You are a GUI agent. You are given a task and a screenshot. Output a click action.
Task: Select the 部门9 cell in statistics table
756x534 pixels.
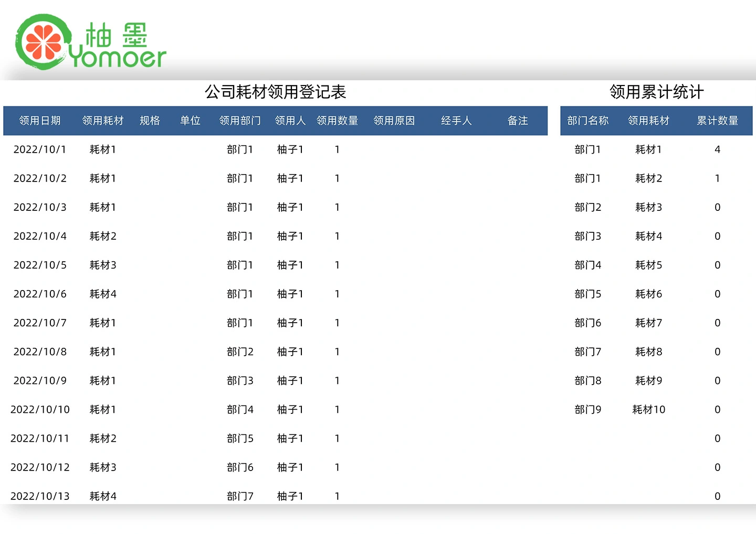click(587, 409)
